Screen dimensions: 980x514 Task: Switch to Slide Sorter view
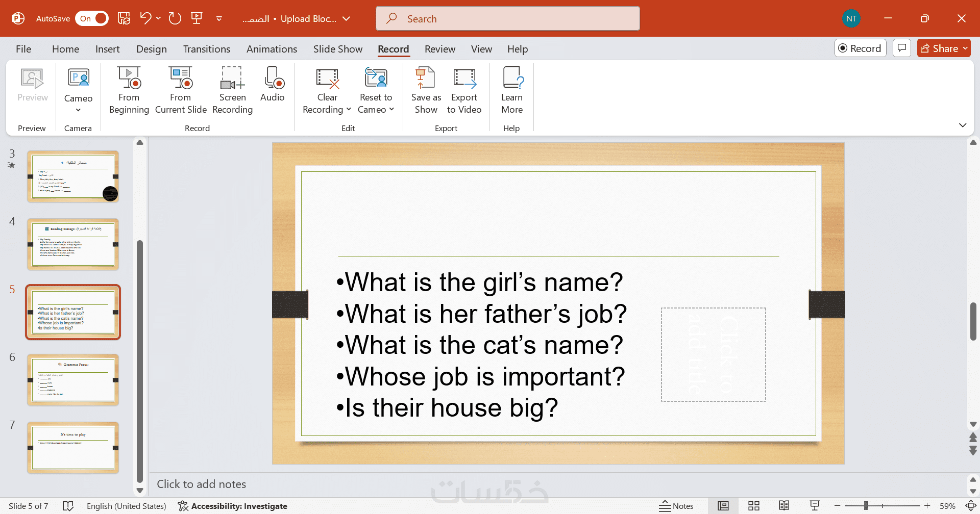click(754, 506)
